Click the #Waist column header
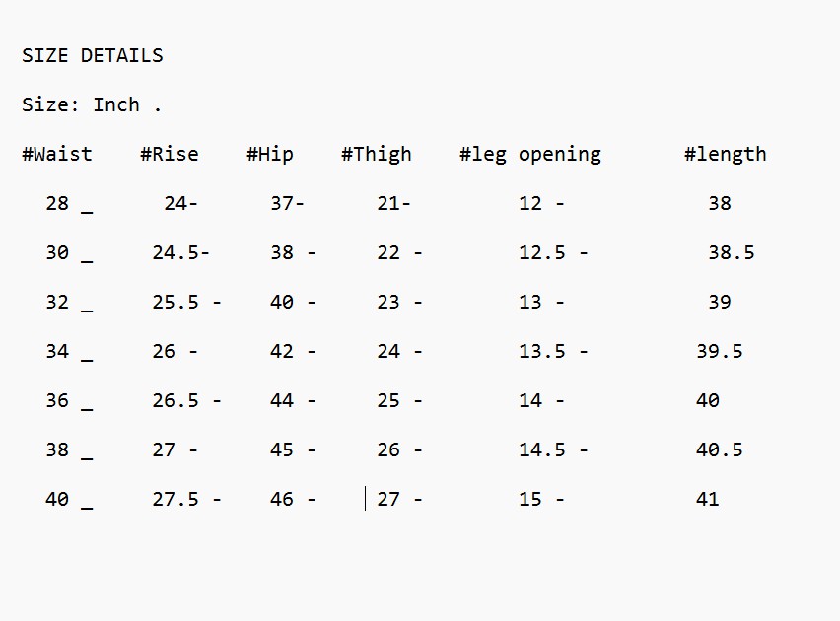 point(57,155)
